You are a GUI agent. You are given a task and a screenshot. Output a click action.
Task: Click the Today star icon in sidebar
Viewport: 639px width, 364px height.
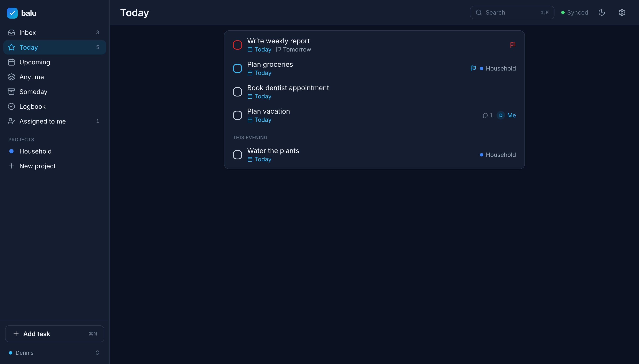[x=11, y=47]
